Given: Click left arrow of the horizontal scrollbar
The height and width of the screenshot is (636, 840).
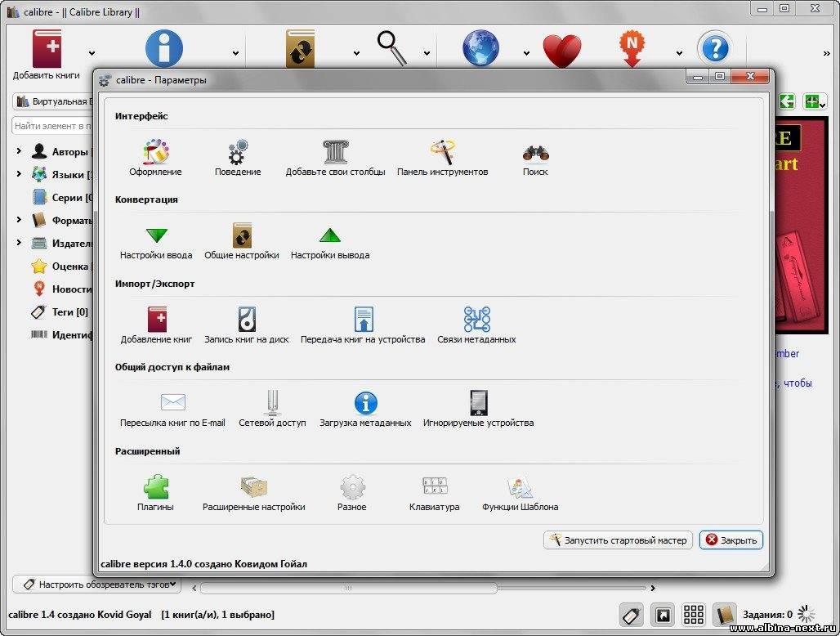Looking at the screenshot, I should (194, 588).
